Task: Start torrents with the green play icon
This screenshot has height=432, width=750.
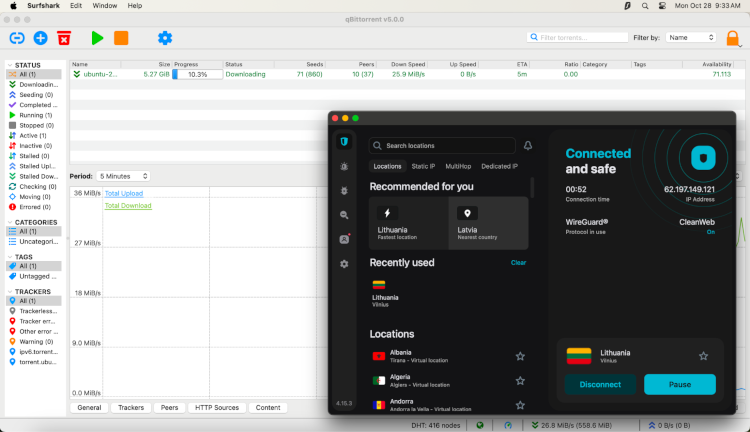Action: tap(97, 38)
